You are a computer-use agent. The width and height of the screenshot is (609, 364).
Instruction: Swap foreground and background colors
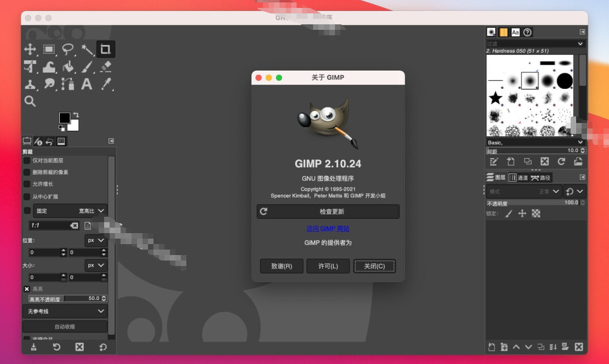tap(76, 115)
